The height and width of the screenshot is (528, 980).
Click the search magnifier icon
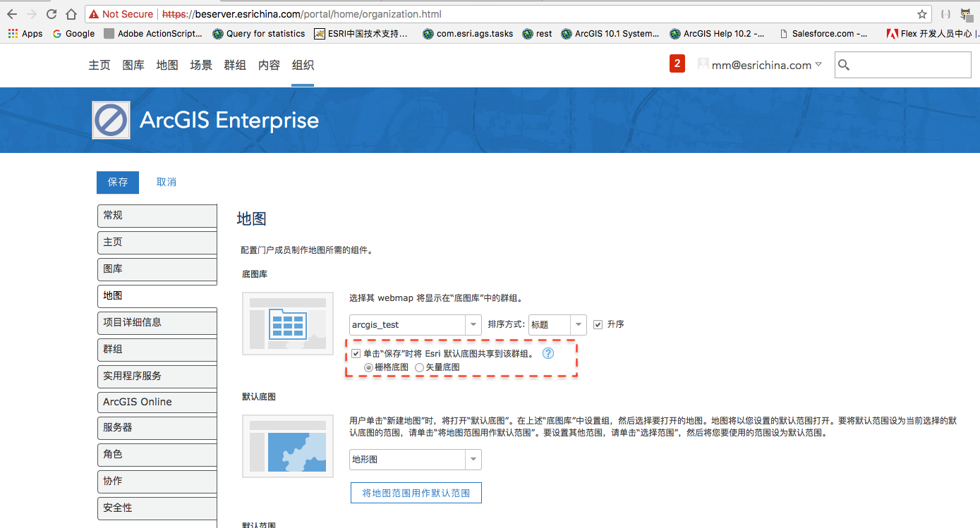844,65
